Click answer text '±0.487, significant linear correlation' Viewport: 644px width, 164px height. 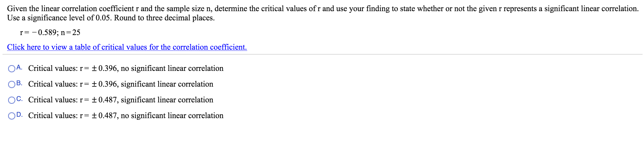[152, 100]
